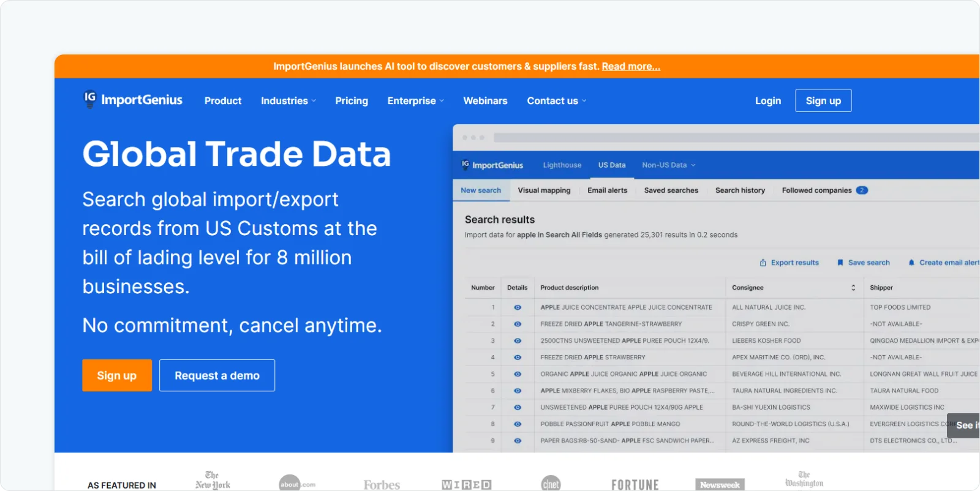
Task: Click the Sign up button in the navbar
Action: click(823, 101)
